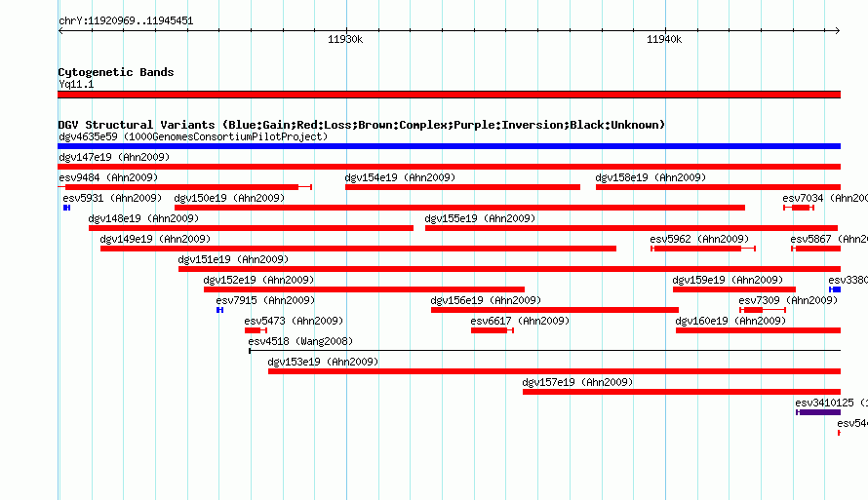This screenshot has height=500, width=868.
Task: Click the small blue esv7915 gain marker
Action: pyautogui.click(x=219, y=310)
